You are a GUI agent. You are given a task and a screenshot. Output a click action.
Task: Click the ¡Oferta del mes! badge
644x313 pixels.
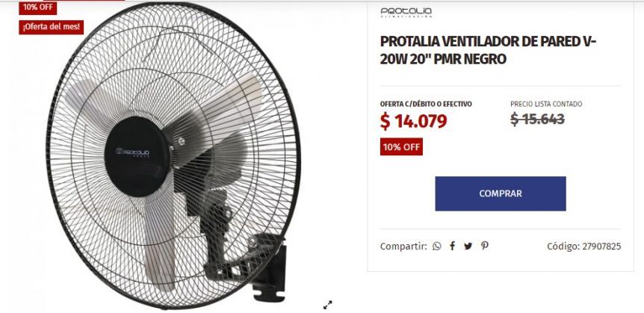52,27
